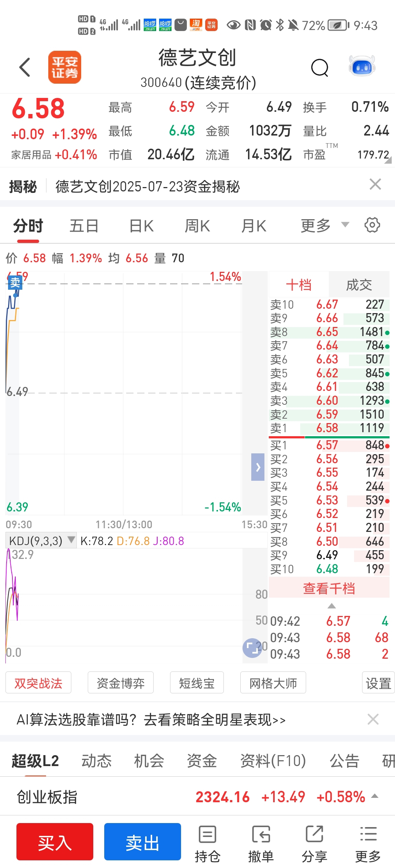Image resolution: width=395 pixels, height=868 pixels.
Task: Expand the 创业板指 index bar arrow
Action: (375, 796)
